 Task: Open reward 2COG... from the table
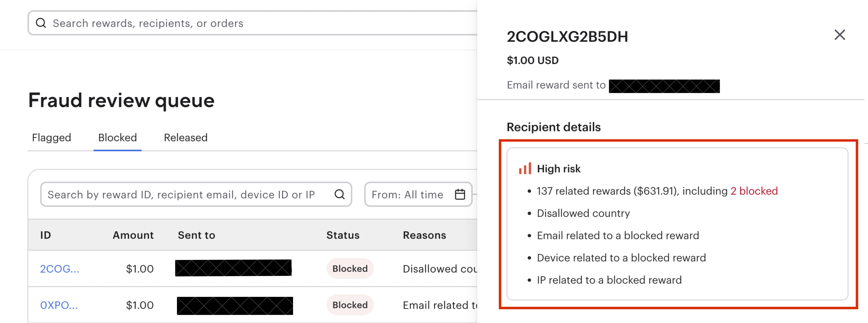[60, 269]
